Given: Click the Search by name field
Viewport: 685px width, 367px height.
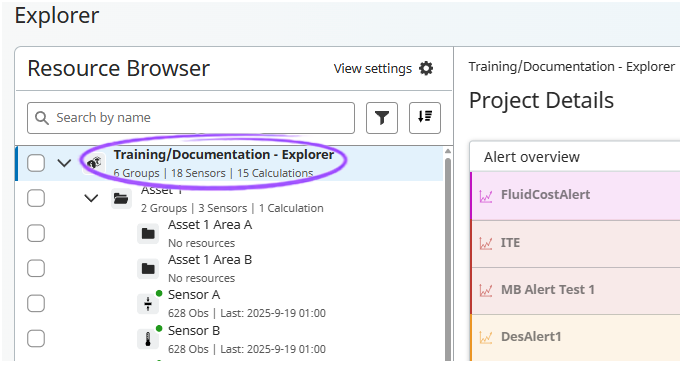Looking at the screenshot, I should 191,118.
